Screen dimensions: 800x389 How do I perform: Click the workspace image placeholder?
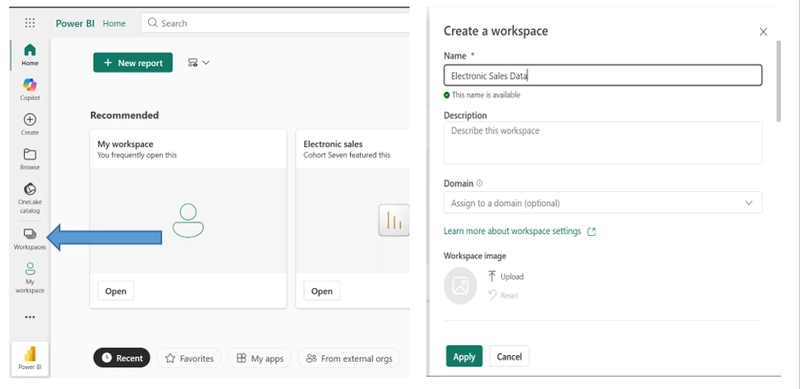(x=460, y=285)
